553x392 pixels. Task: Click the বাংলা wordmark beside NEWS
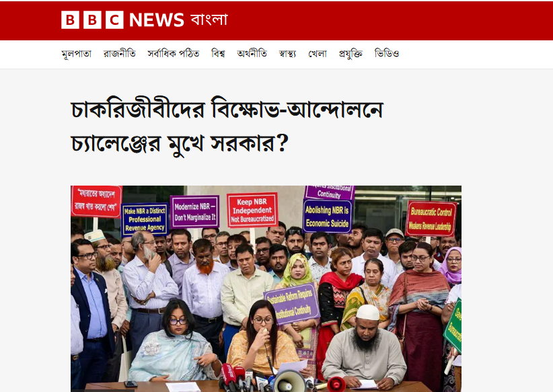click(209, 19)
